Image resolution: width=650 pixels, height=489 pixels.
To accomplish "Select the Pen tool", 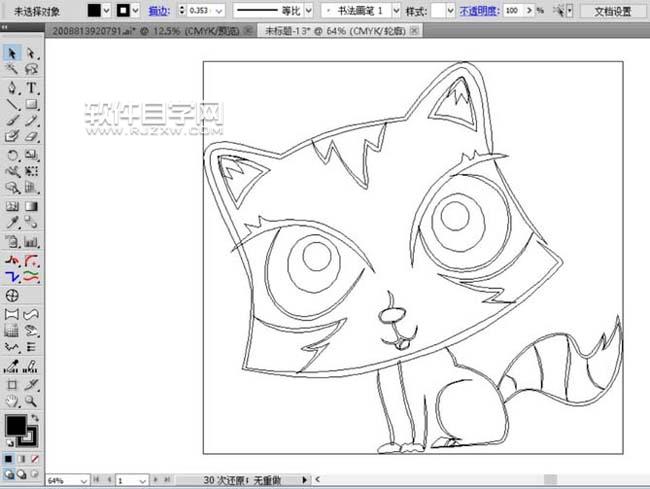I will coord(12,88).
